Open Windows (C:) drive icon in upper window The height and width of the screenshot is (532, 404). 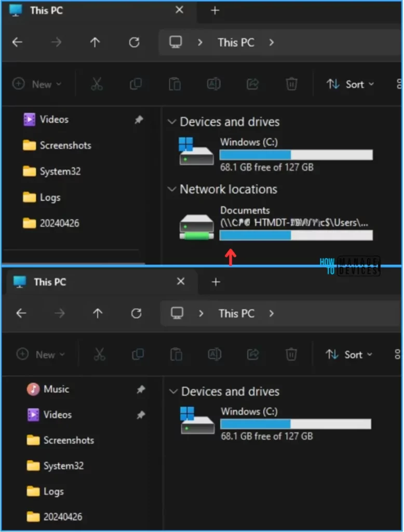click(x=196, y=151)
